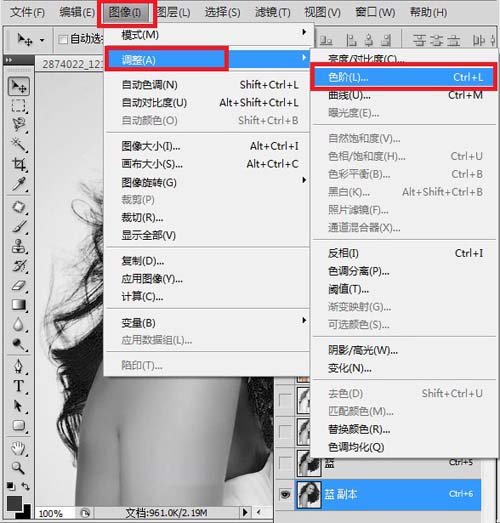Choose 阈值(T)... from the adjustments submenu
The width and height of the screenshot is (500, 523).
404,289
